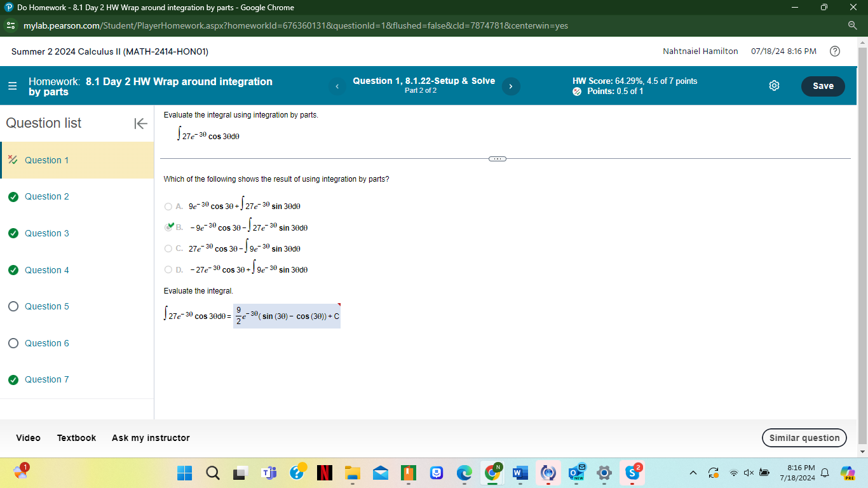The height and width of the screenshot is (488, 868).
Task: Open Task View on taskbar
Action: click(x=241, y=473)
